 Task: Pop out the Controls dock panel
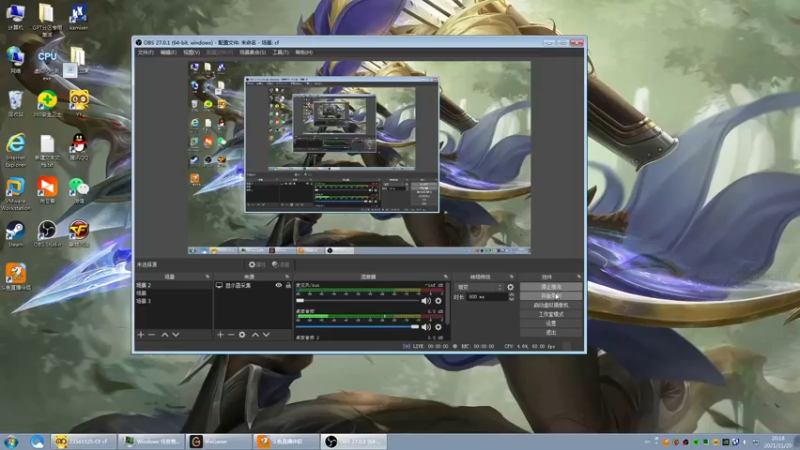click(579, 277)
